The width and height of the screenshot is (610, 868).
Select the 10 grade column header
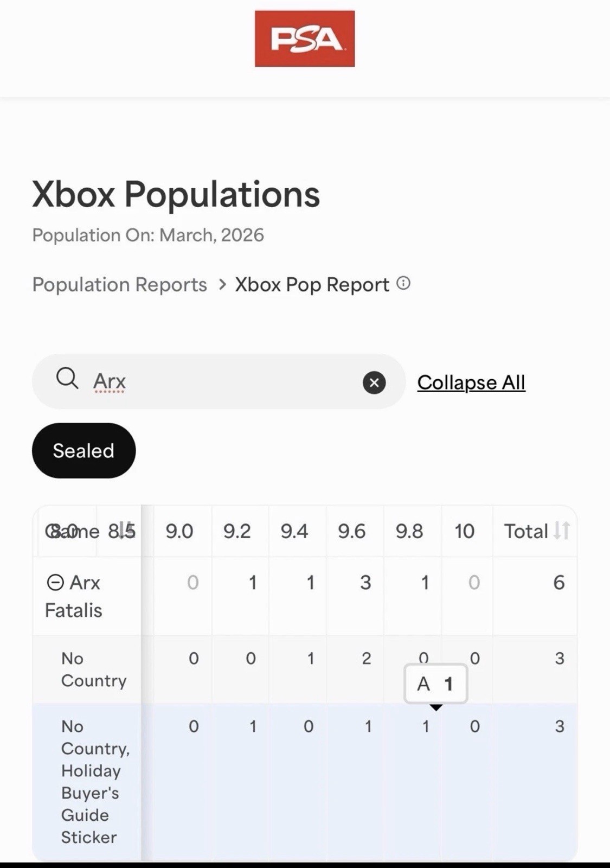click(465, 531)
